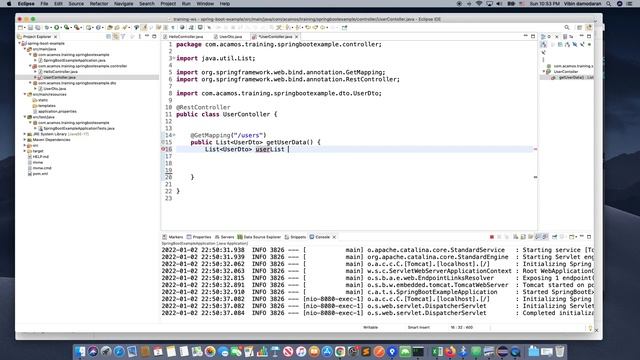Collapse src/main/resources folder

pyautogui.click(x=25, y=94)
